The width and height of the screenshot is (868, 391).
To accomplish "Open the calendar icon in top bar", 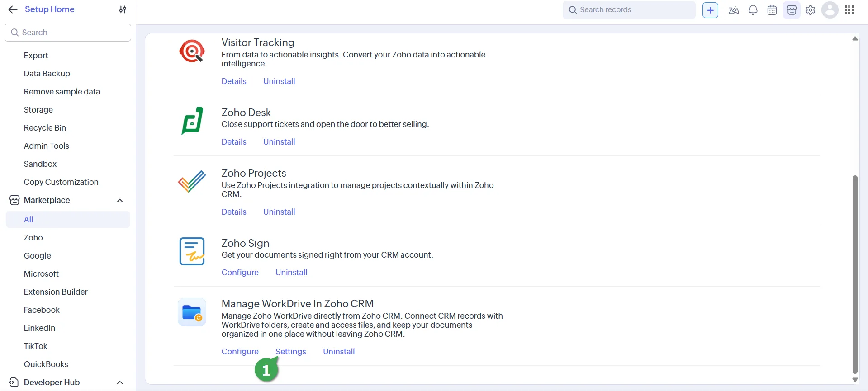I will click(x=772, y=10).
